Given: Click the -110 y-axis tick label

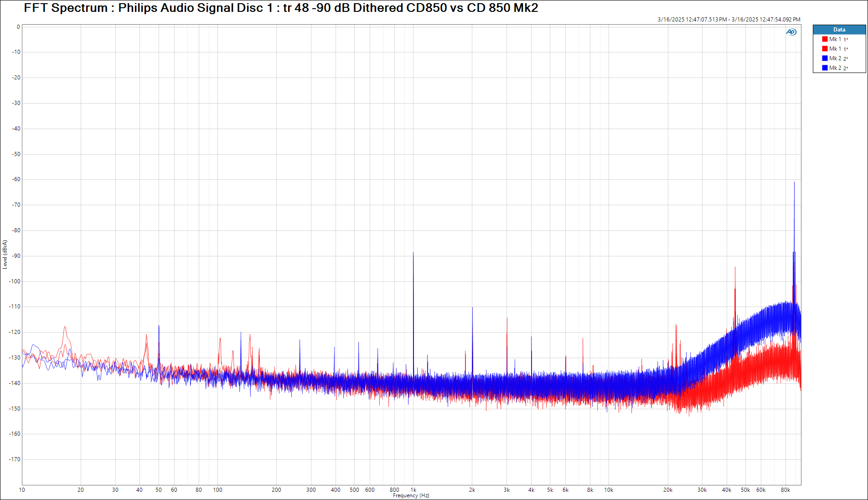Looking at the screenshot, I should [x=15, y=307].
